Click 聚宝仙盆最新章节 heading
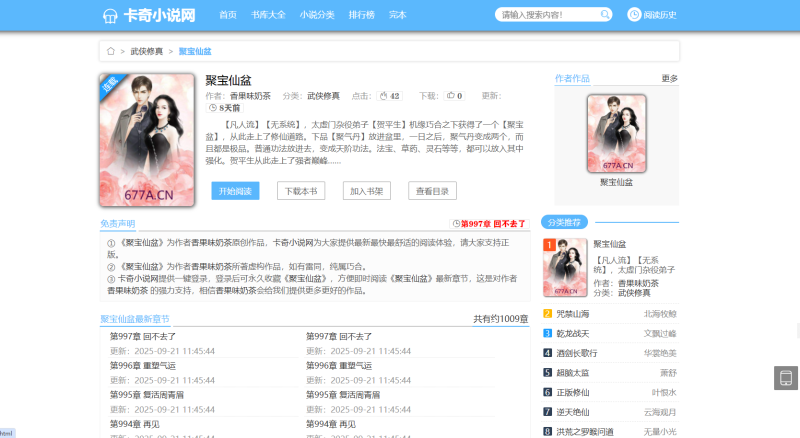Image resolution: width=800 pixels, height=438 pixels. tap(135, 319)
